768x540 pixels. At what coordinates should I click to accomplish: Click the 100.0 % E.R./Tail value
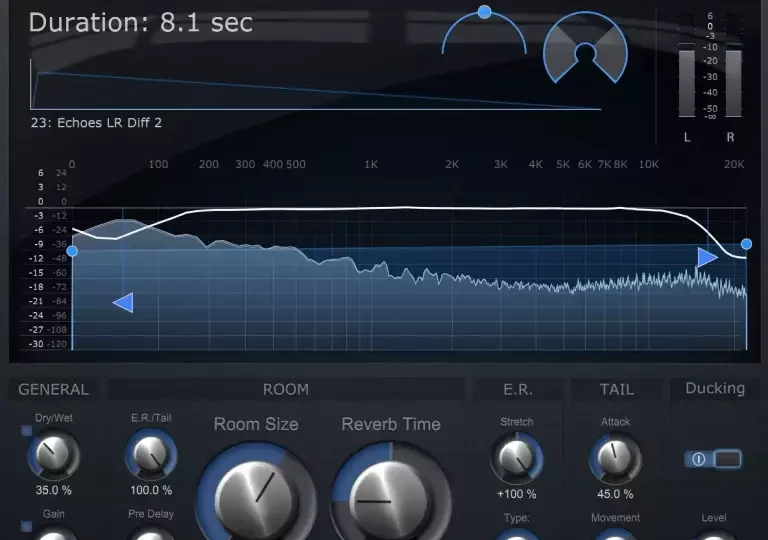(151, 490)
